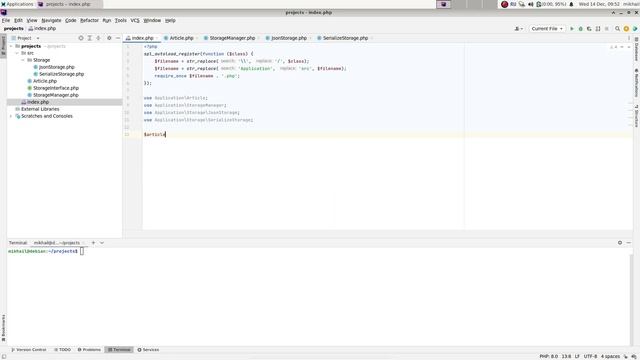
Task: Open Terminal panel settings gear
Action: pos(620,242)
